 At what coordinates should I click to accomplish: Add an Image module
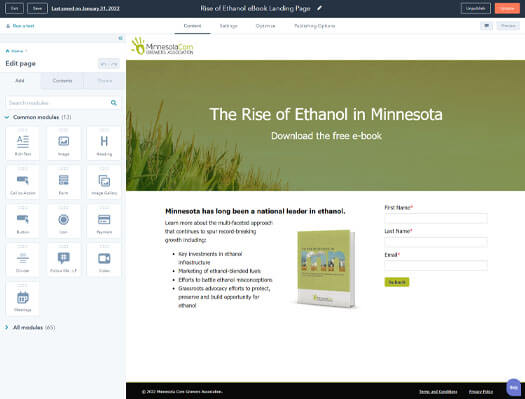click(64, 144)
